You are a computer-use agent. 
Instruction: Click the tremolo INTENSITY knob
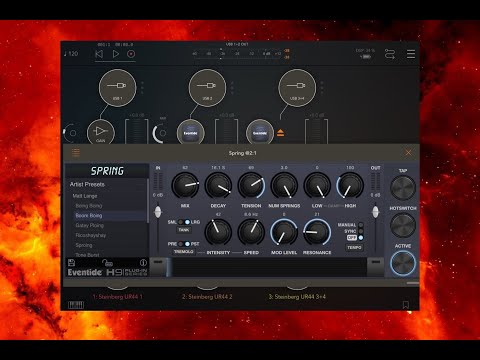tap(218, 232)
